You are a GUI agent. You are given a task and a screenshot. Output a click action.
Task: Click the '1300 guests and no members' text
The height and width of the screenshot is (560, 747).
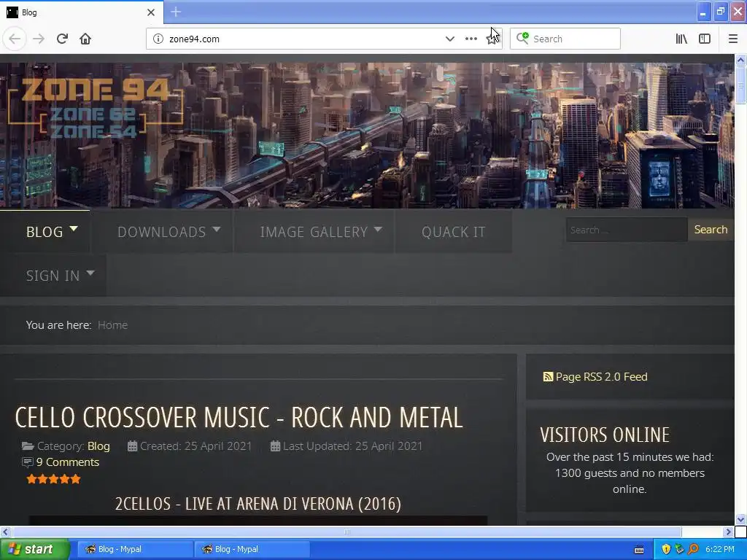pos(630,472)
